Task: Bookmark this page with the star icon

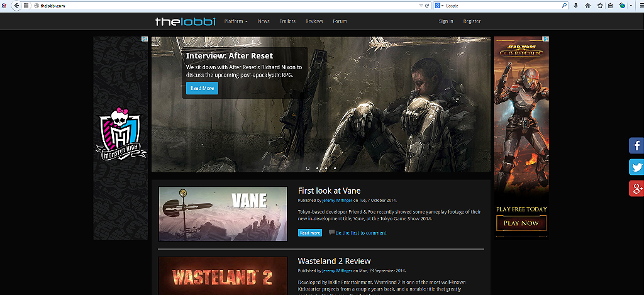Action: coord(600,6)
